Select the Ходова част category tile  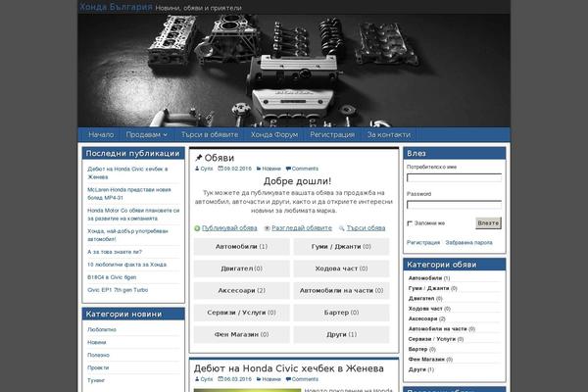341,269
